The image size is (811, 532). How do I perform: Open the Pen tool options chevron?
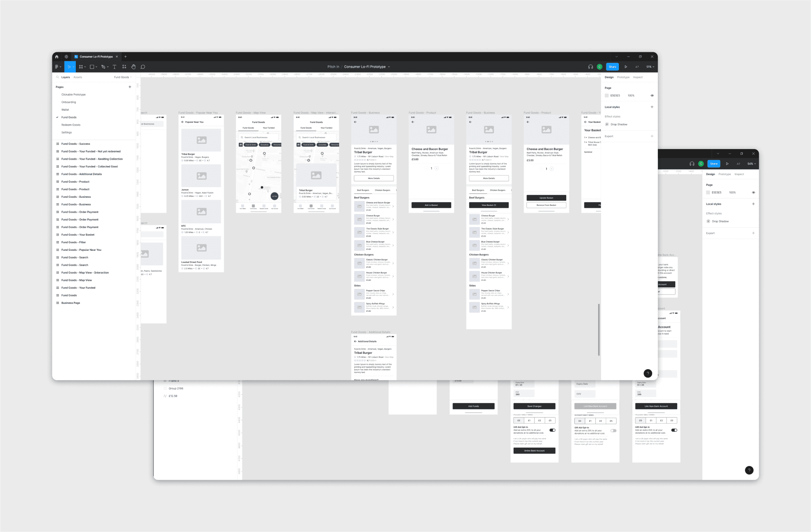[x=108, y=67]
